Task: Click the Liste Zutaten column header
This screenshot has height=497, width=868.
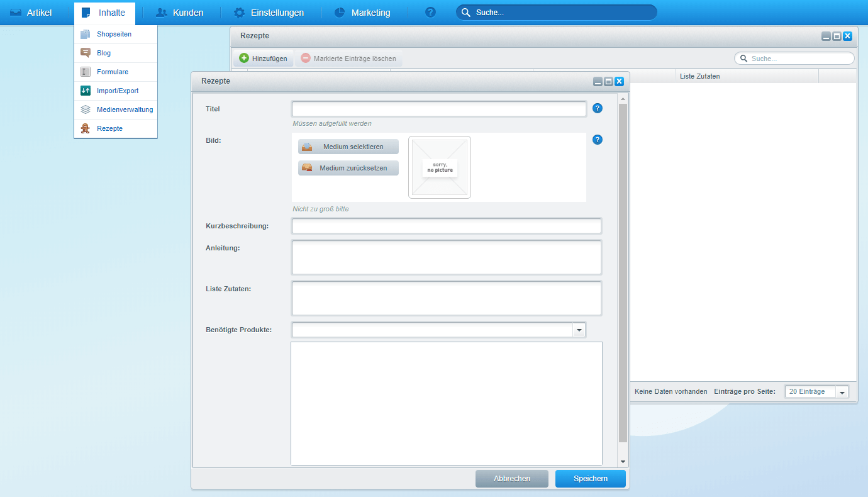Action: click(x=747, y=76)
